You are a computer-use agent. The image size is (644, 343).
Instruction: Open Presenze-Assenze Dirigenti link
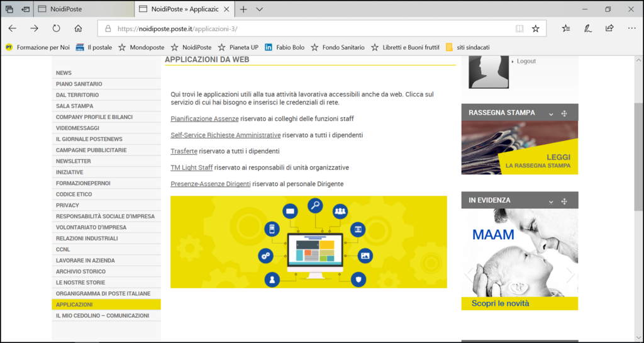pyautogui.click(x=210, y=184)
